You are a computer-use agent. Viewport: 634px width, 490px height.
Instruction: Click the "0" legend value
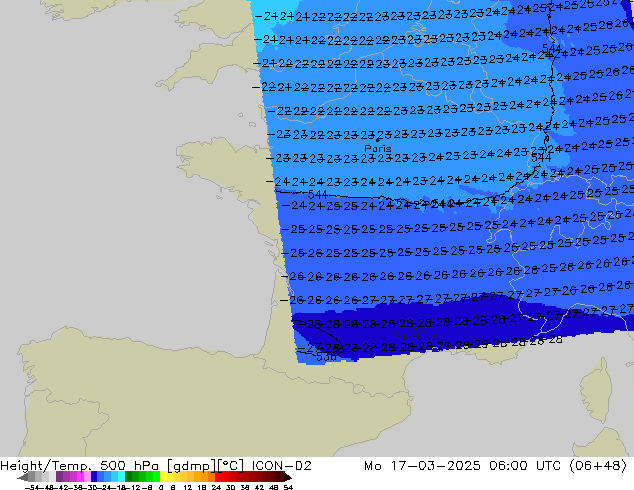(161, 487)
